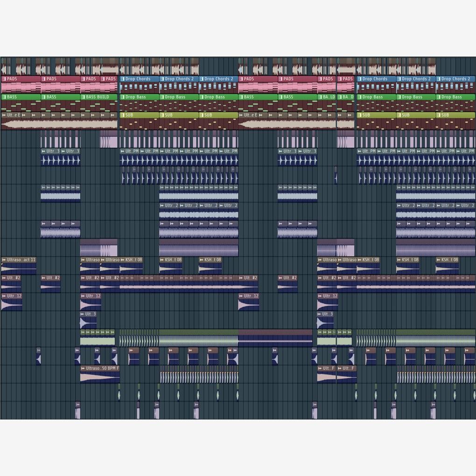This screenshot has height=476, width=476.
Task: Select the leftmost Ultr..3 audio clip
Action: click(51, 157)
